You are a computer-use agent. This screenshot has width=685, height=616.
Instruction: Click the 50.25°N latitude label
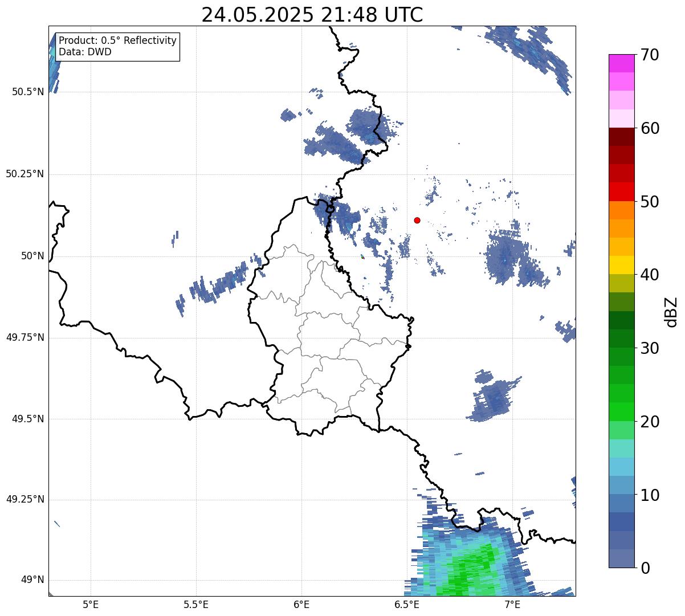(x=25, y=174)
